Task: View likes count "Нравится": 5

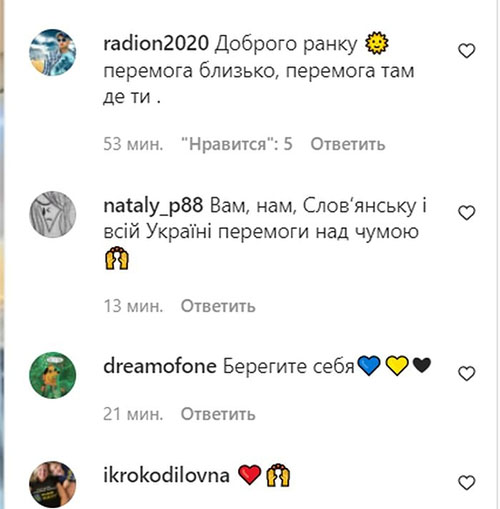Action: pyautogui.click(x=237, y=144)
